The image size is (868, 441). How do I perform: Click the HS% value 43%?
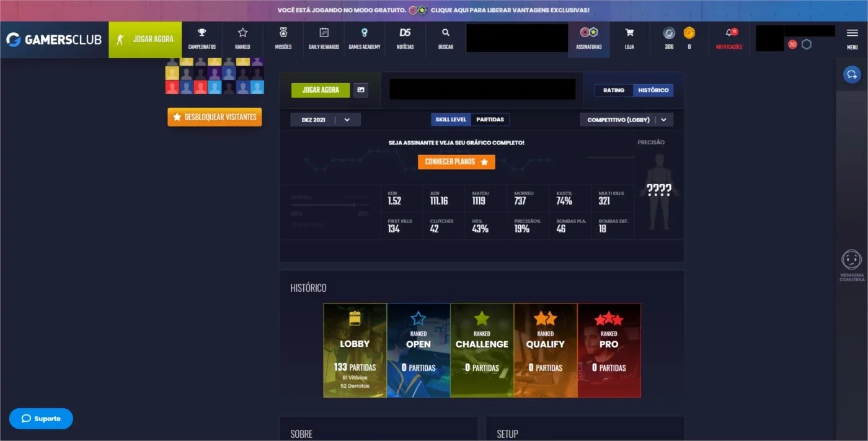point(480,229)
